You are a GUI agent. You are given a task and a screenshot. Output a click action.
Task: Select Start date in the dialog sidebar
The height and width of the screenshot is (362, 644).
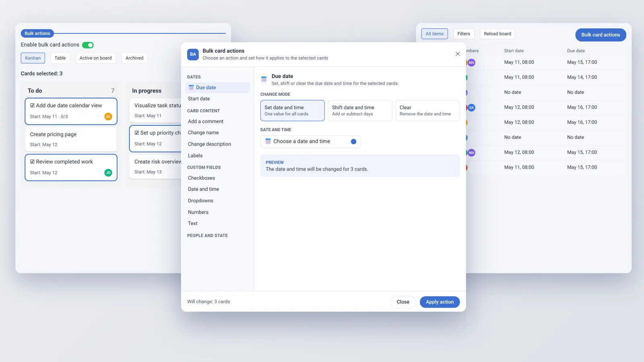tap(217, 99)
